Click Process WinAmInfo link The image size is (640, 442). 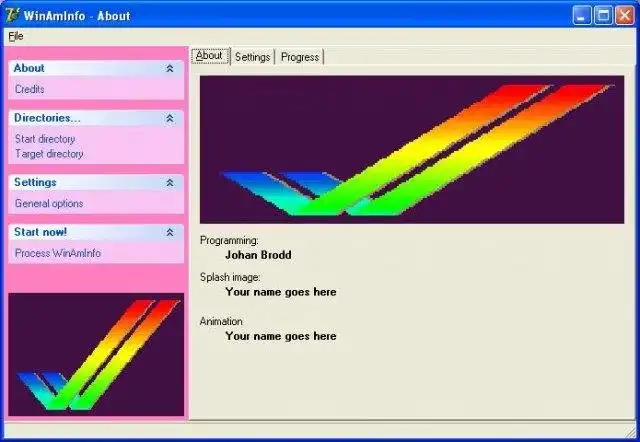[58, 253]
